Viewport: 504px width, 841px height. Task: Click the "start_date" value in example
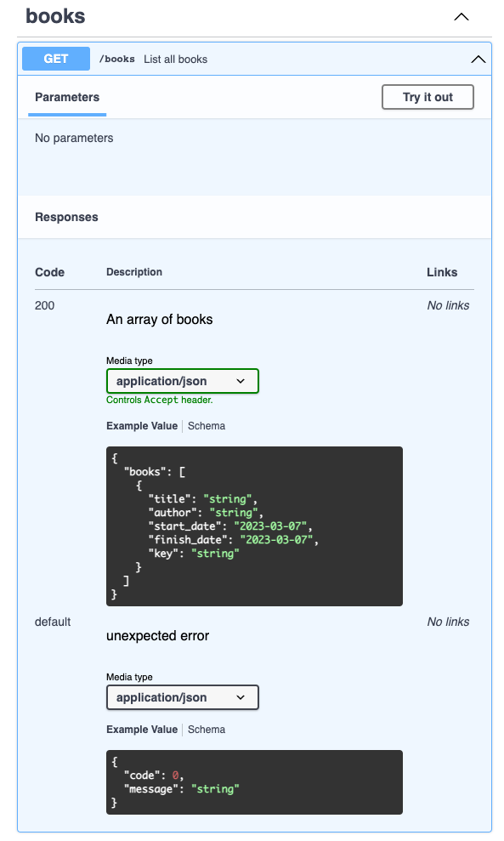coord(270,526)
